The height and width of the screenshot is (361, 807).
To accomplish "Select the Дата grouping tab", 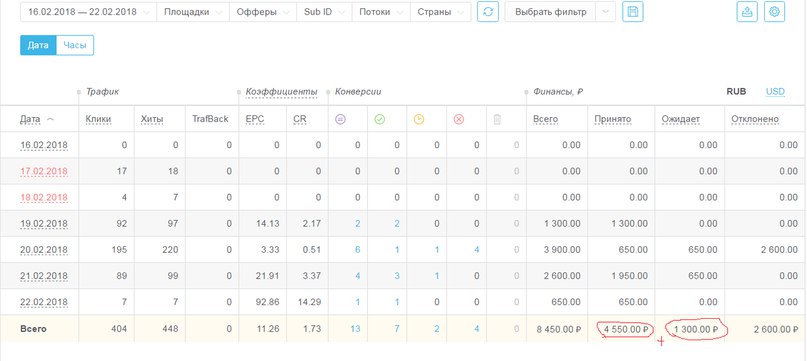I will point(38,45).
